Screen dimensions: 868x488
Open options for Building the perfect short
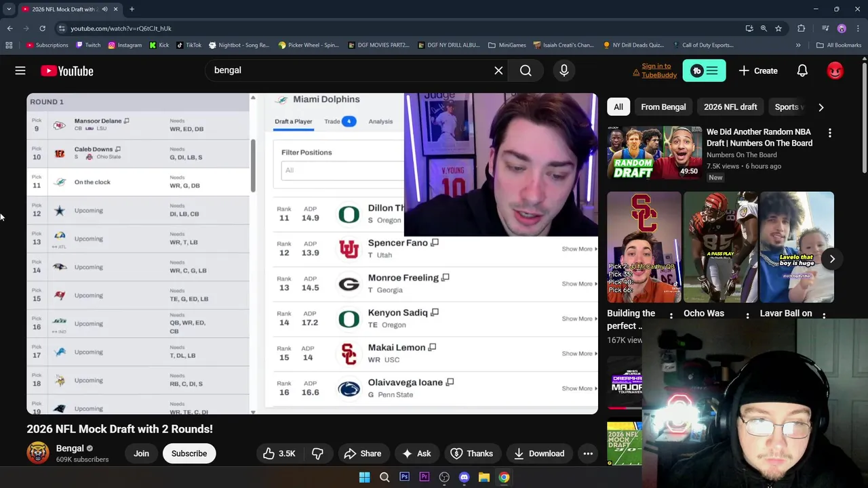pyautogui.click(x=671, y=316)
